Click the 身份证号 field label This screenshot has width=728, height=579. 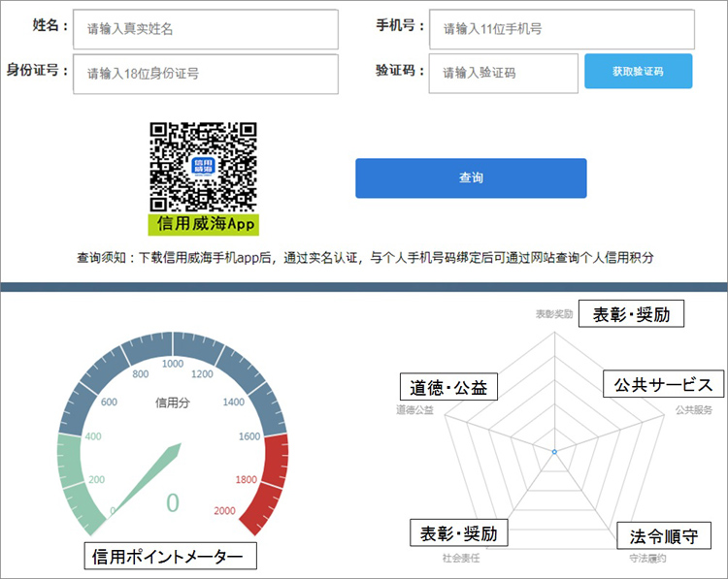37,70
